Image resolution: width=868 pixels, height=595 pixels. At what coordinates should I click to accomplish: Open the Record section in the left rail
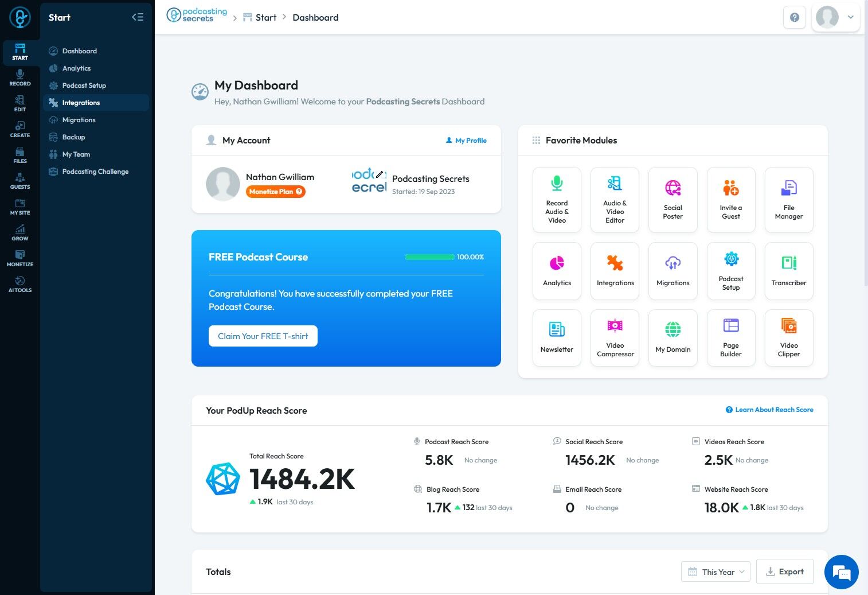pos(20,78)
